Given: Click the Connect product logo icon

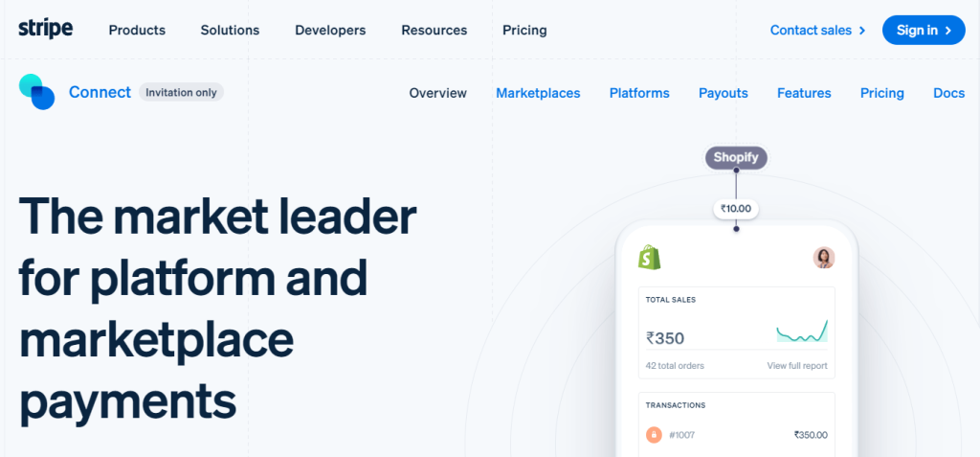Looking at the screenshot, I should click(37, 92).
